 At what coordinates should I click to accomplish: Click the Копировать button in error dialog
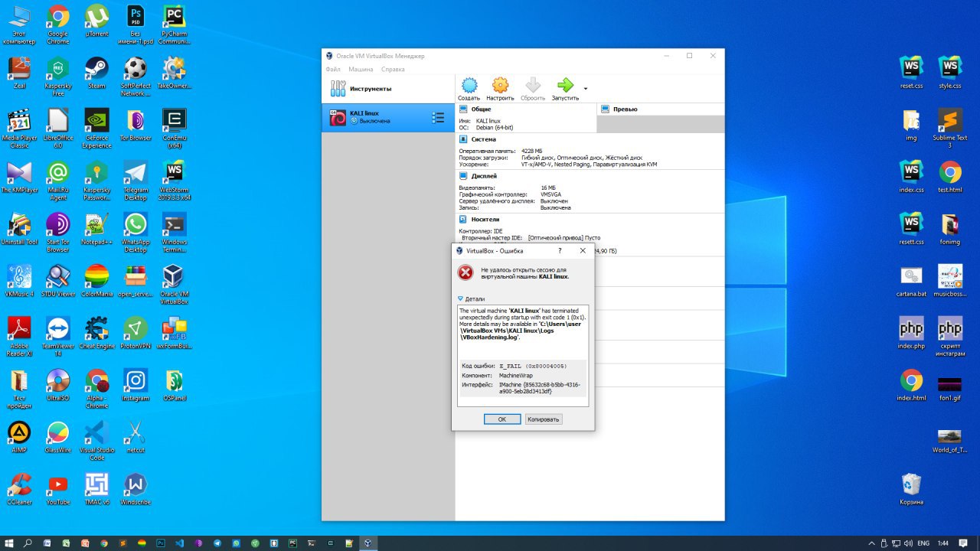(x=544, y=419)
